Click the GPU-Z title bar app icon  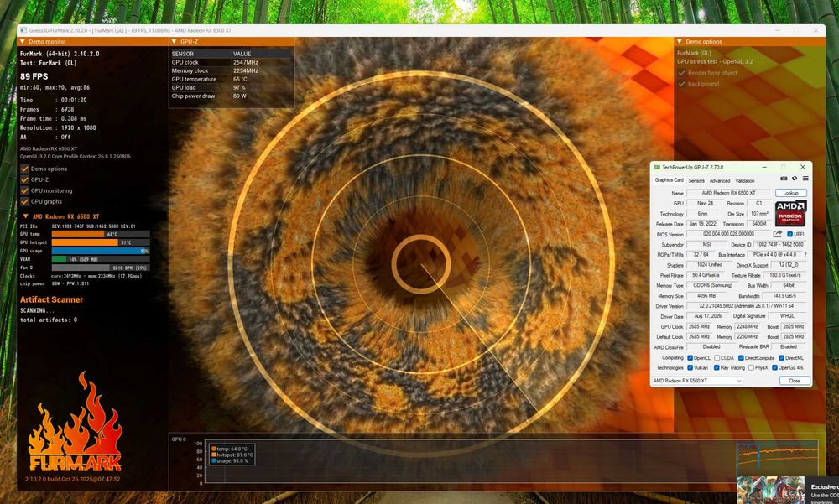[x=657, y=168]
